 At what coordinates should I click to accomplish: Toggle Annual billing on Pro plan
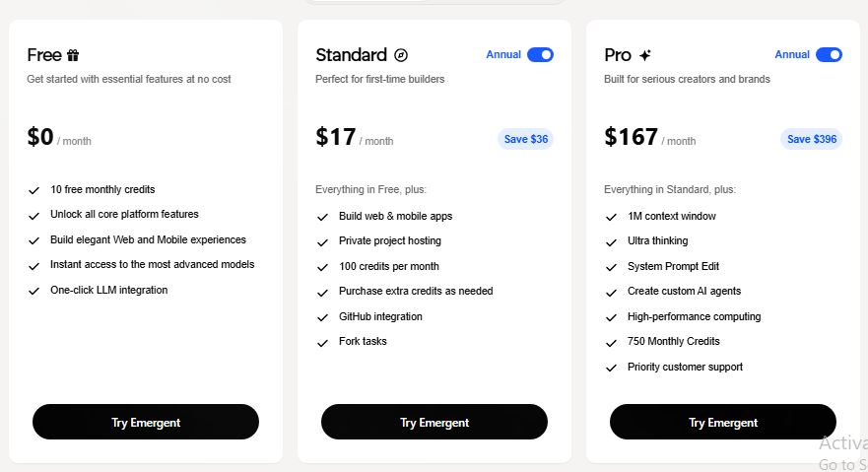point(829,55)
